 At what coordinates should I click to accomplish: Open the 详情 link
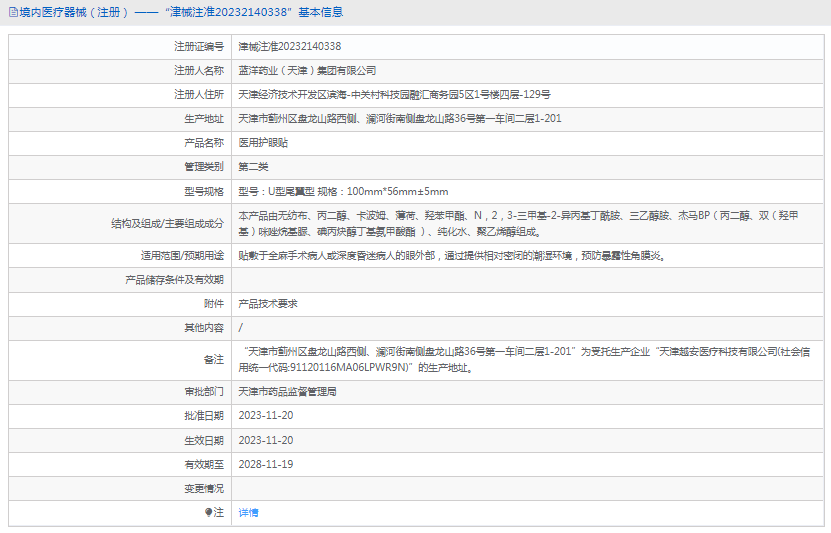pyautogui.click(x=248, y=512)
